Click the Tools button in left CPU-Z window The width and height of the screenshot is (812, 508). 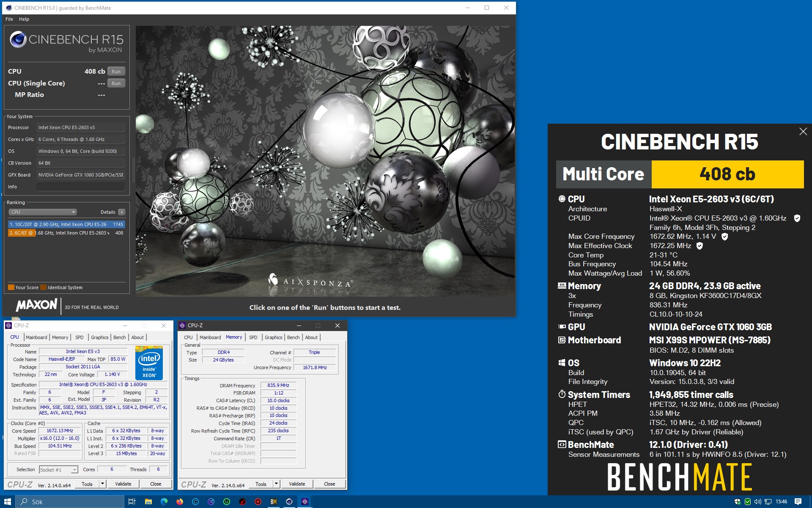[x=87, y=483]
